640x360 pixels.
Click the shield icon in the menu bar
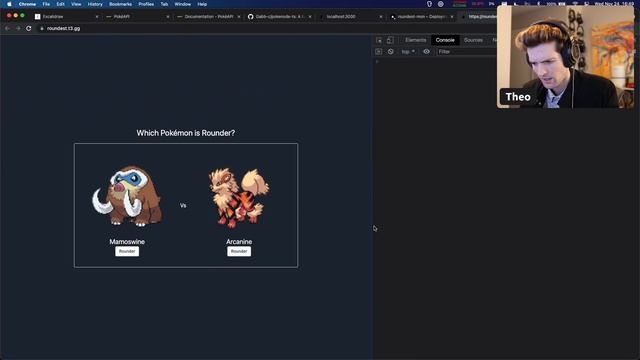429,4
